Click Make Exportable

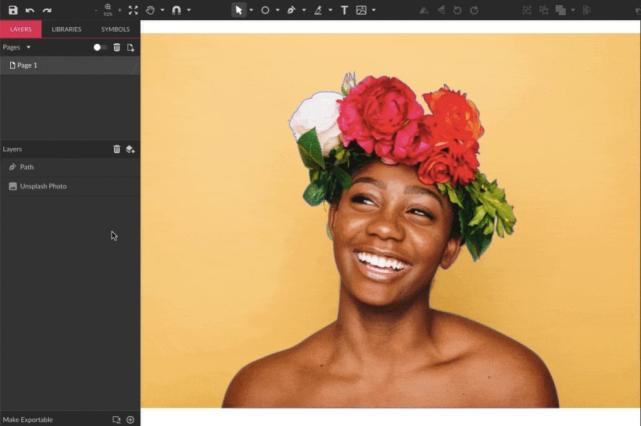[28, 419]
